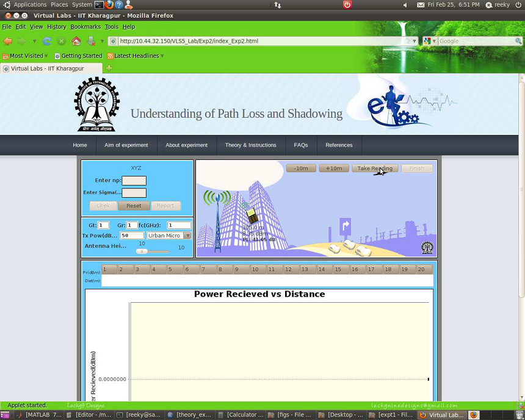This screenshot has width=525, height=420.
Task: Click the antenna tower in the simulation
Action: click(x=218, y=223)
